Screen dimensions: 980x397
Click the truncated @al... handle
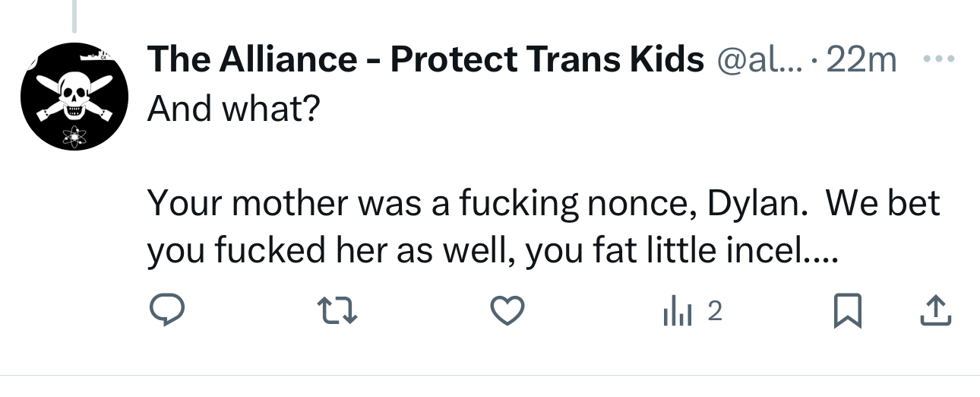coord(754,59)
